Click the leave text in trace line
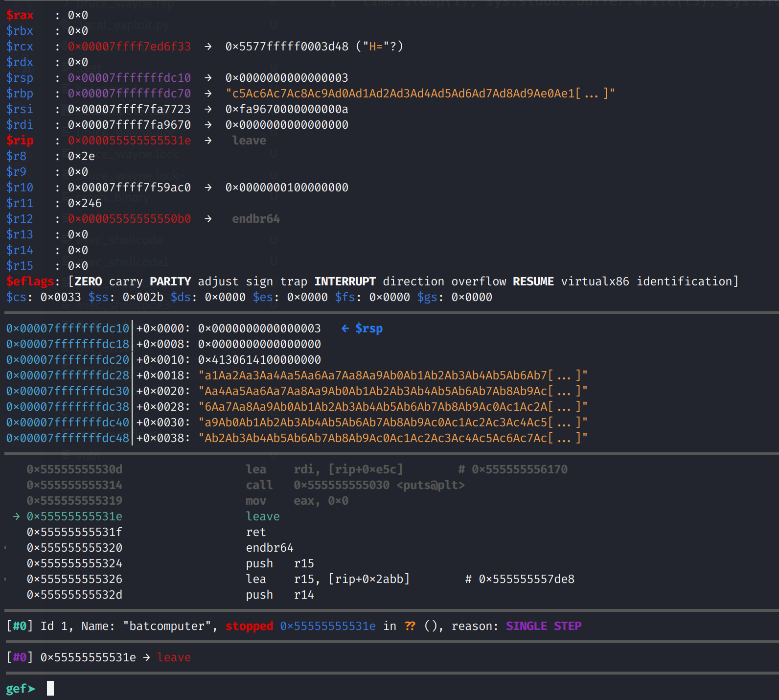 [174, 657]
